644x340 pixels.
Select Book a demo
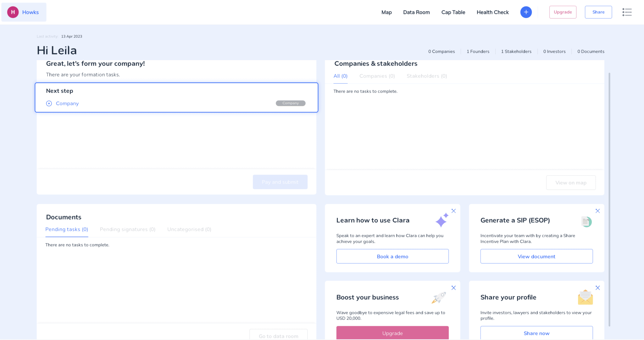[x=392, y=256]
